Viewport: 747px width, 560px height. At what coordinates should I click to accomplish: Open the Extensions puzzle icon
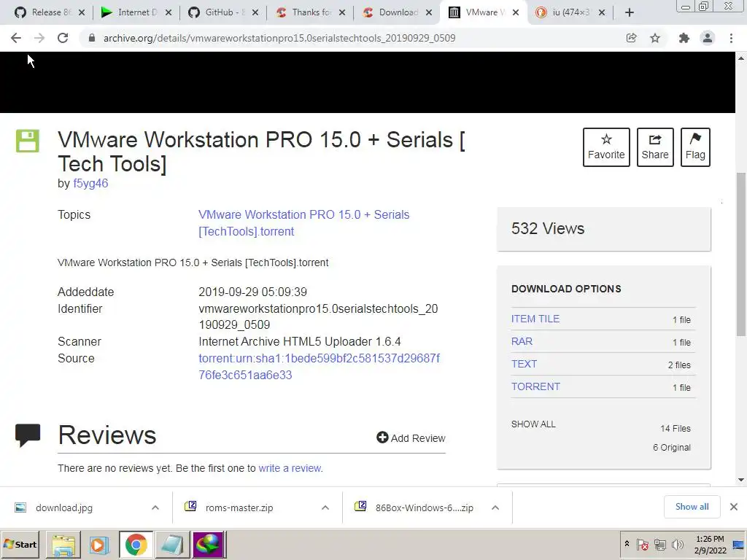[x=684, y=38]
